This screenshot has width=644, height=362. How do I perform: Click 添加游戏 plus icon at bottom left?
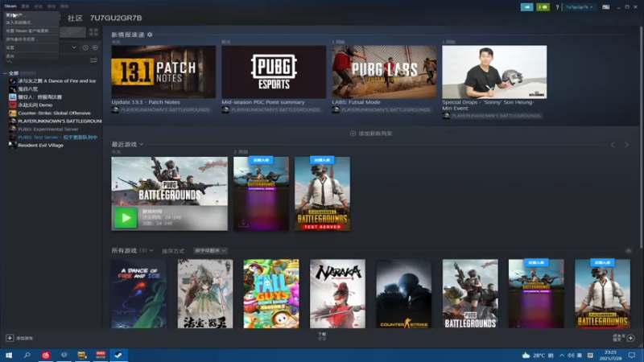10,338
